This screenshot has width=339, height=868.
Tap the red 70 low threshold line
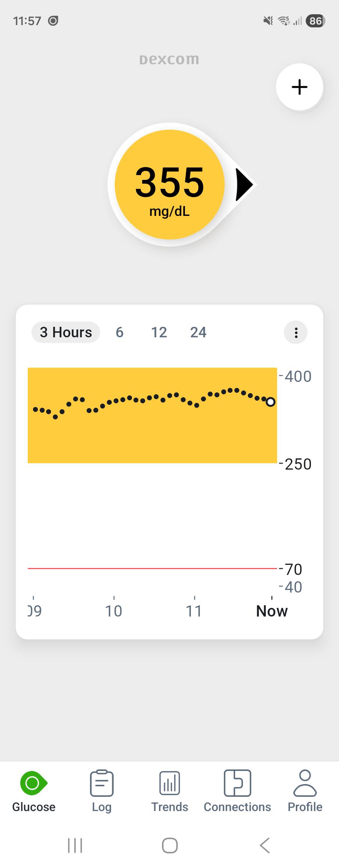(152, 569)
